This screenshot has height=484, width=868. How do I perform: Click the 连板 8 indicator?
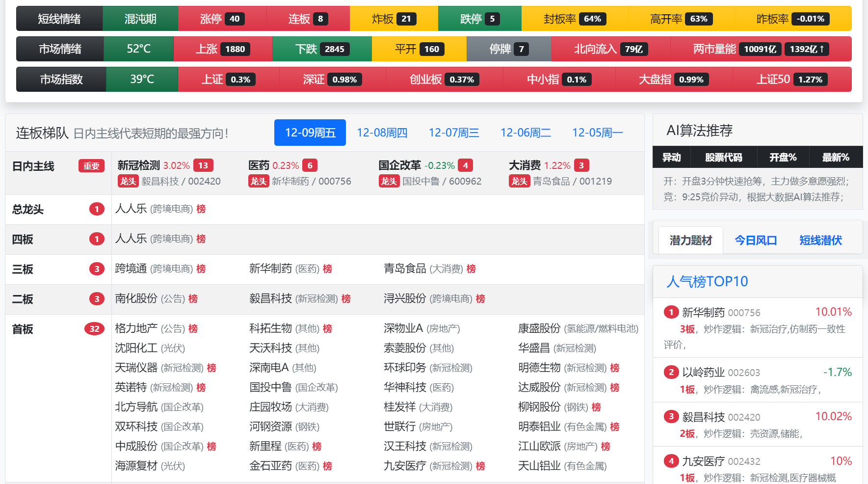(308, 19)
